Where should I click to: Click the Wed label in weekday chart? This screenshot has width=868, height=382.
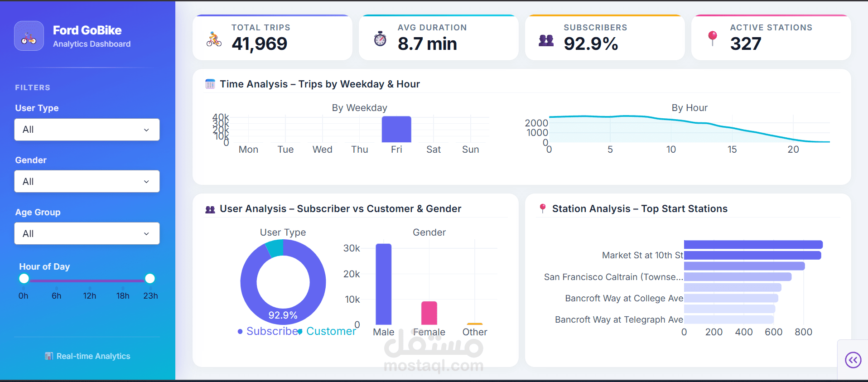(x=323, y=150)
